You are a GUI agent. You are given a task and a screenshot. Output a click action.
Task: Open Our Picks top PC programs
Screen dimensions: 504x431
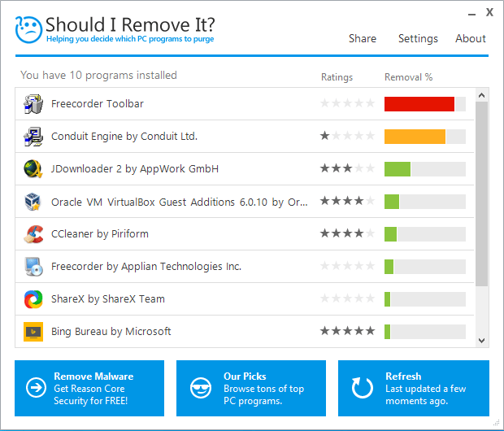tap(250, 389)
